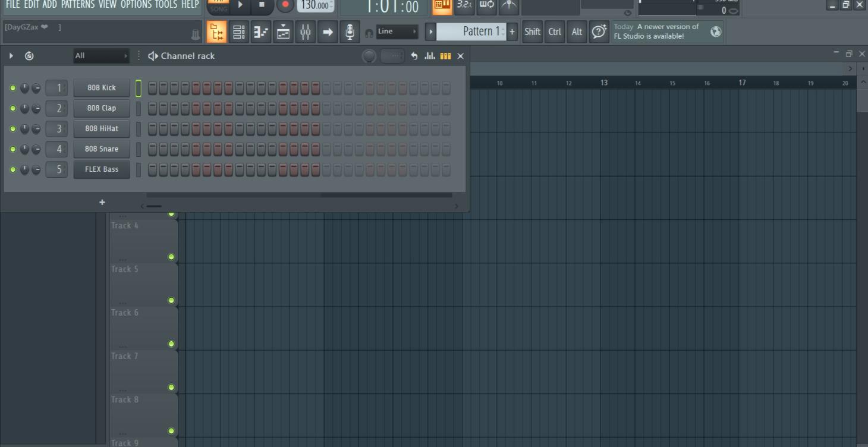
Task: Mute Track 6 in the playlist
Action: tap(171, 344)
